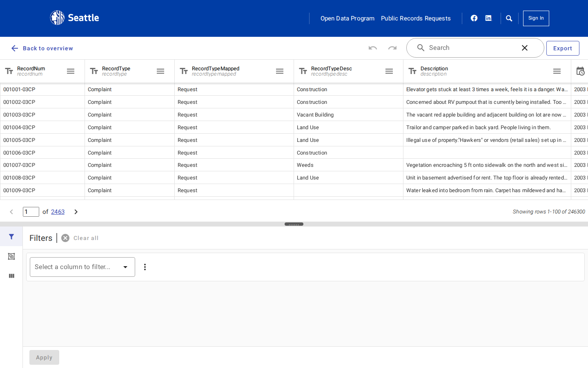Click the RecordTypeDesc column header title
This screenshot has height=368, width=588.
332,69
